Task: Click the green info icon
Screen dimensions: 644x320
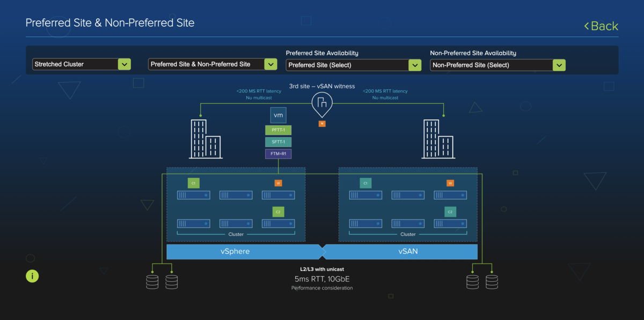Action: tap(32, 277)
